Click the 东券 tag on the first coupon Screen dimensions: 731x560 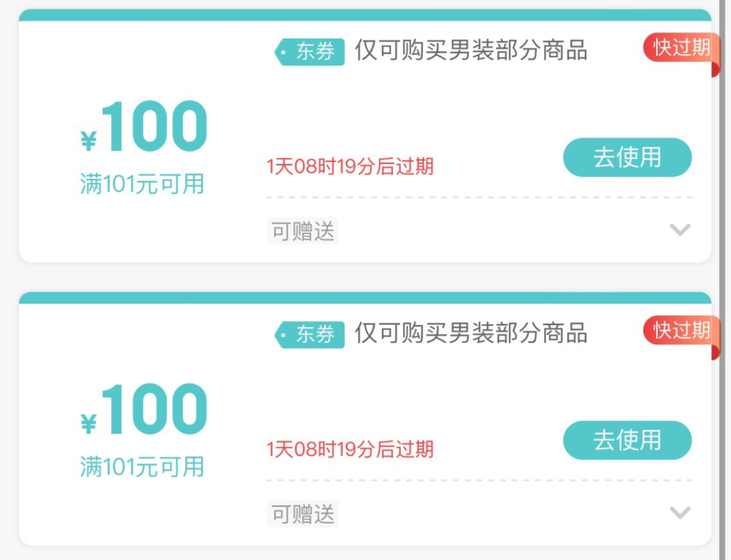coord(310,52)
